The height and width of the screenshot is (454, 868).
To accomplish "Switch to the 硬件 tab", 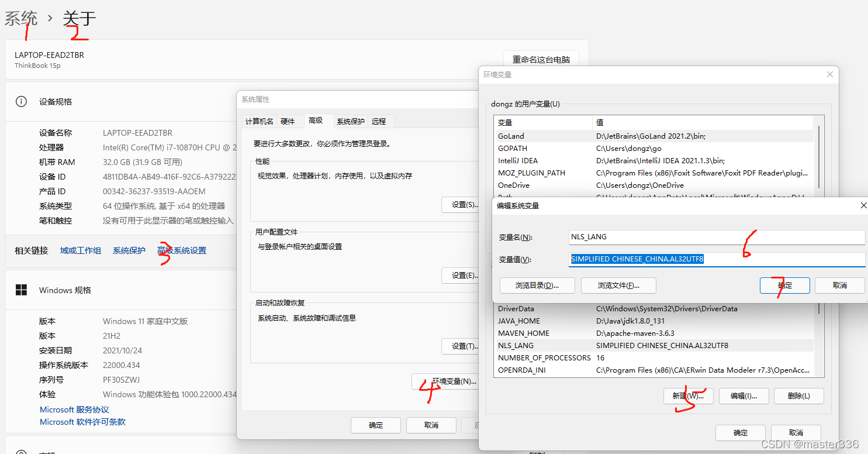I will (288, 121).
